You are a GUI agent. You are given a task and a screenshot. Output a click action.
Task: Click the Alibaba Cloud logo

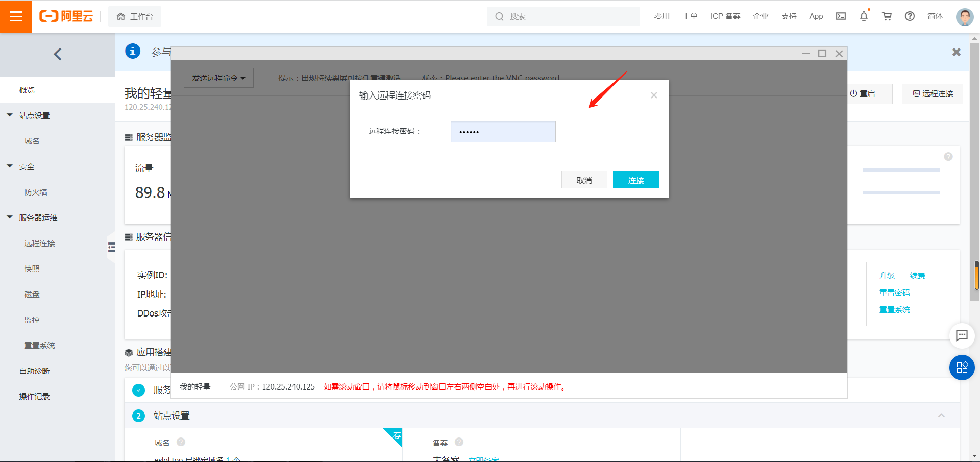(x=66, y=16)
